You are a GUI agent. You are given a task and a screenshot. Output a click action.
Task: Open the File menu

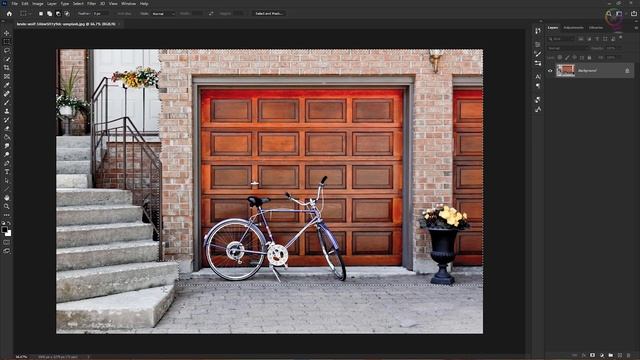(x=14, y=4)
